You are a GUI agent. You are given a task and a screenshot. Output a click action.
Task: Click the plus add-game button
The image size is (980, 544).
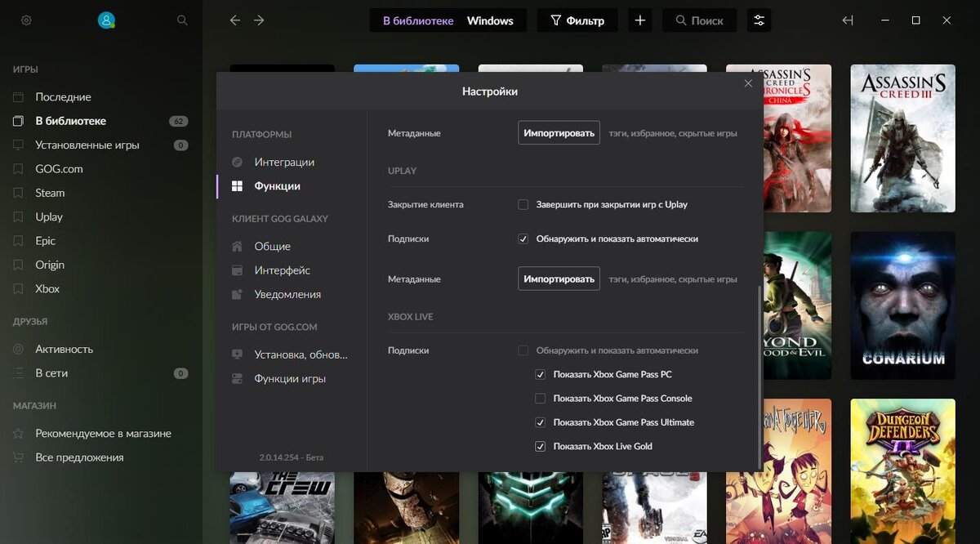(x=640, y=20)
